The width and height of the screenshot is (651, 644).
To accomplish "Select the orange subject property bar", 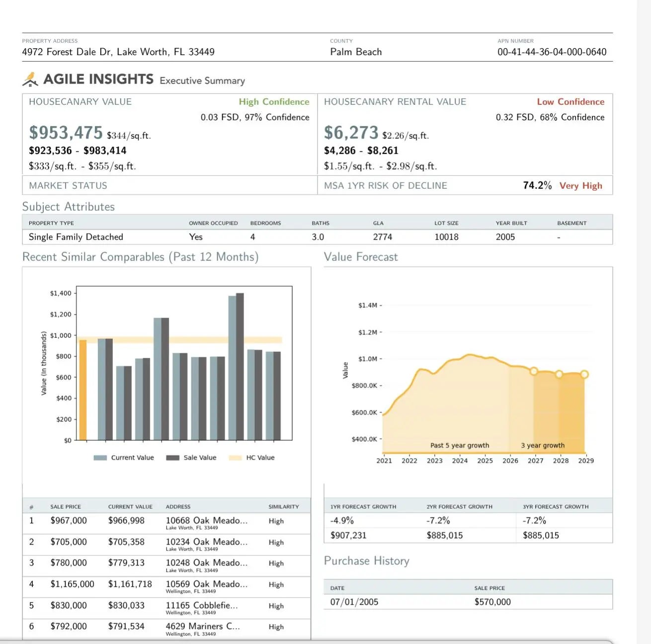I will [83, 390].
